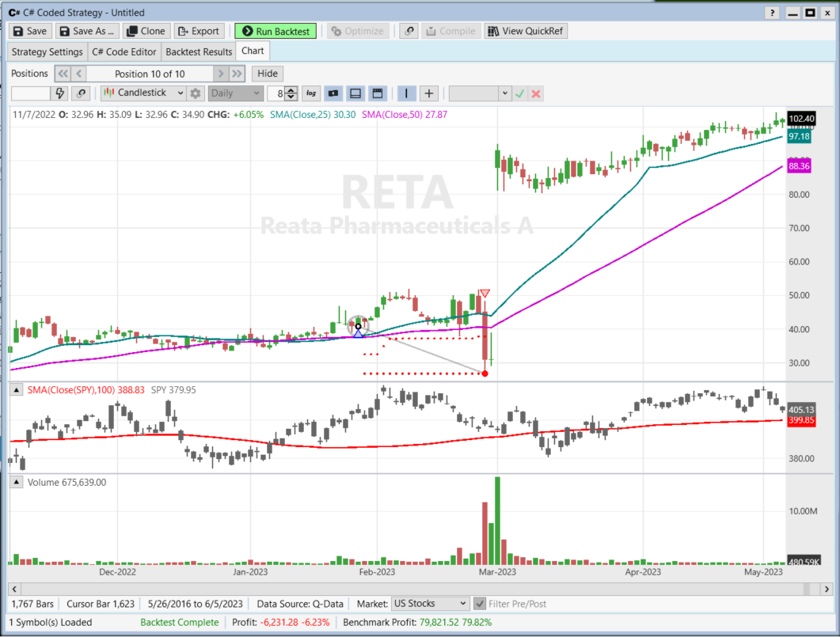Click the red X cancel icon
840x637 pixels.
[x=536, y=94]
